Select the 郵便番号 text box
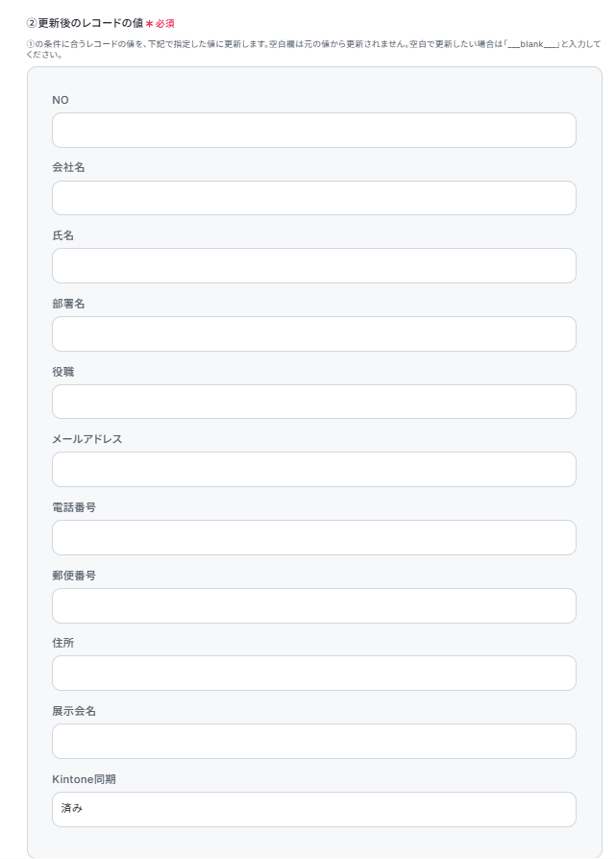Image resolution: width=616 pixels, height=859 pixels. (x=314, y=606)
